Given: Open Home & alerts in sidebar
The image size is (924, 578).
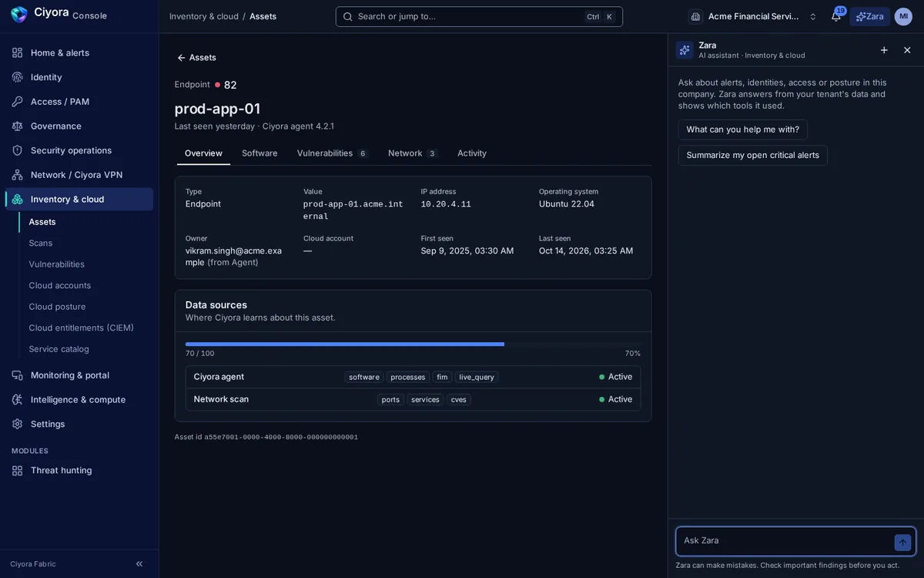Looking at the screenshot, I should tap(79, 52).
